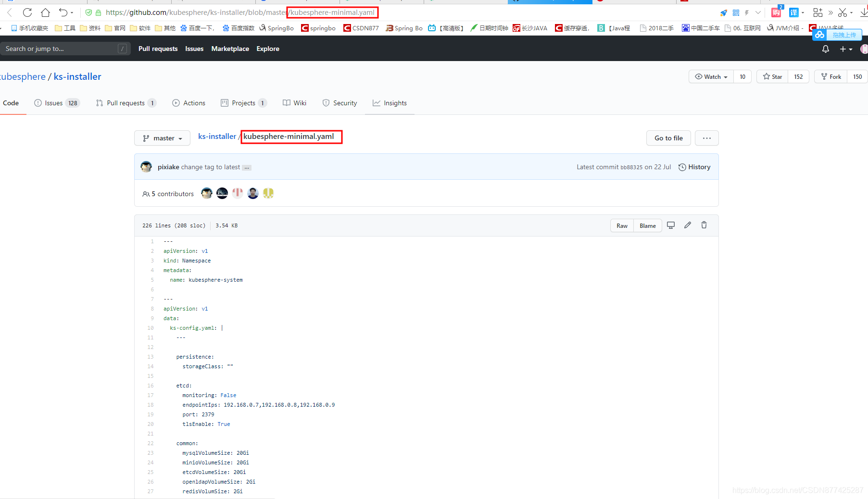Open ks-installer repository title link
Viewport: 868px width, 499px height.
[77, 76]
